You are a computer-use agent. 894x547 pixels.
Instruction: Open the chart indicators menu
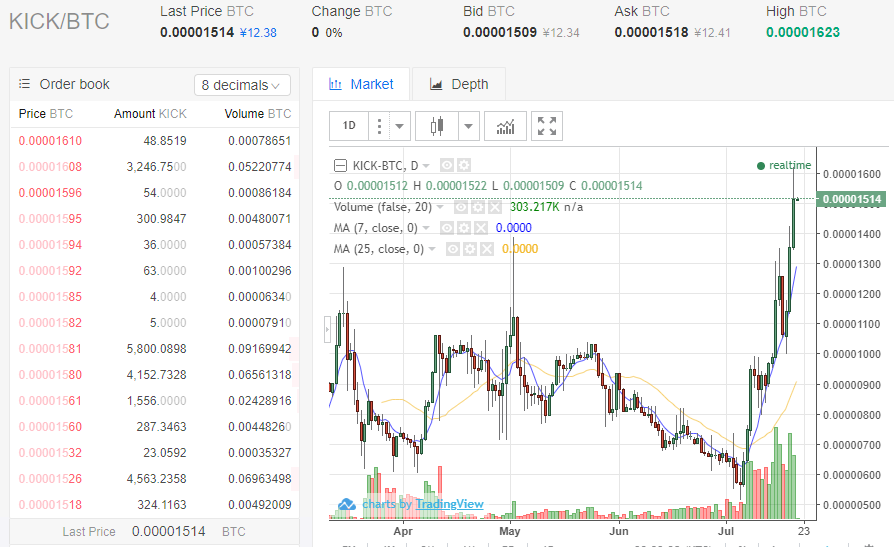coord(505,126)
